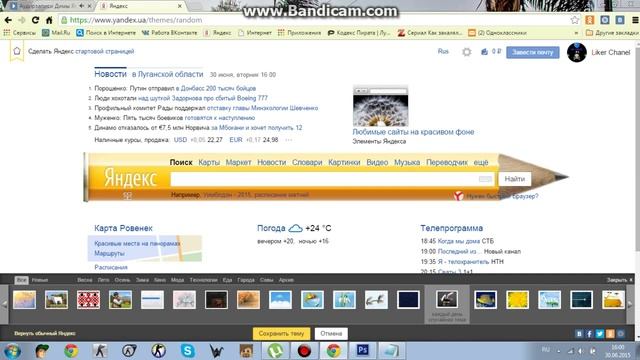640x360 pixels.
Task: Select the 'Видео' service tab
Action: click(x=377, y=162)
